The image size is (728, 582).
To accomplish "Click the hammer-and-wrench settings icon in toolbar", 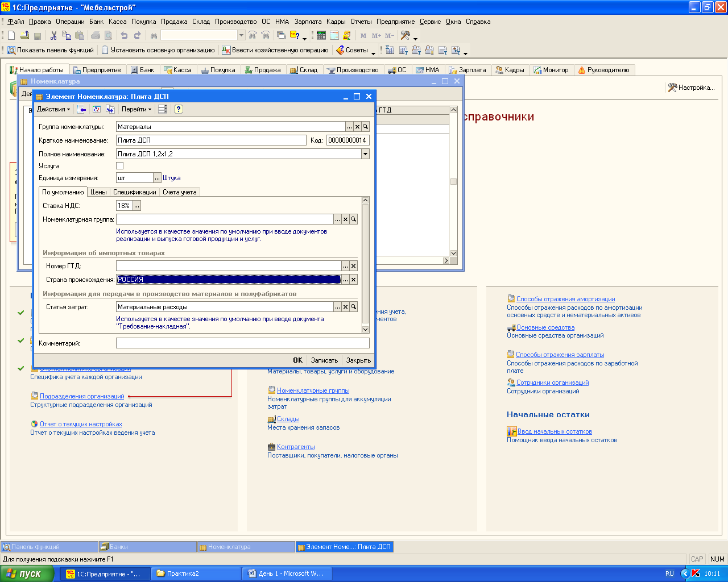I will [405, 35].
